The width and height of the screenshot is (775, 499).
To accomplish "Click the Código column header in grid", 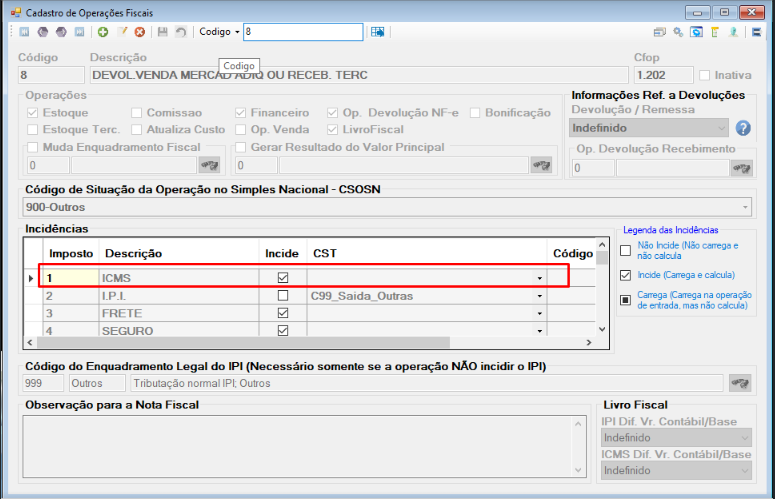I will click(571, 253).
